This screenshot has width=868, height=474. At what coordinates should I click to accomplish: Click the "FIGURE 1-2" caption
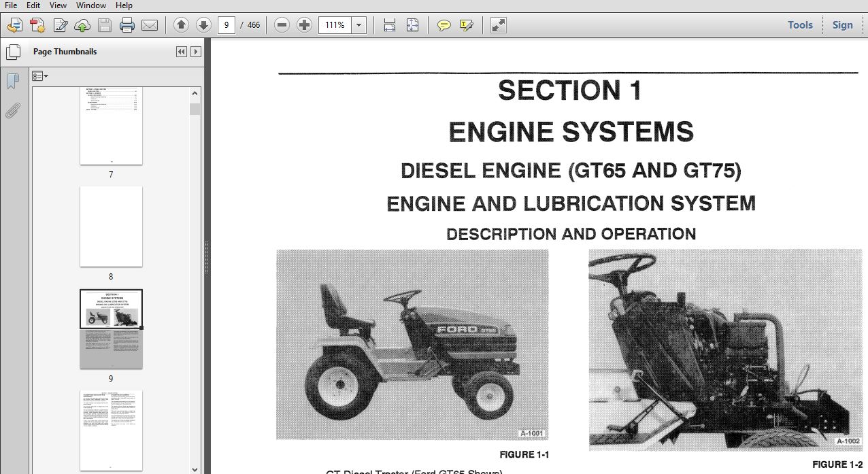click(x=838, y=464)
